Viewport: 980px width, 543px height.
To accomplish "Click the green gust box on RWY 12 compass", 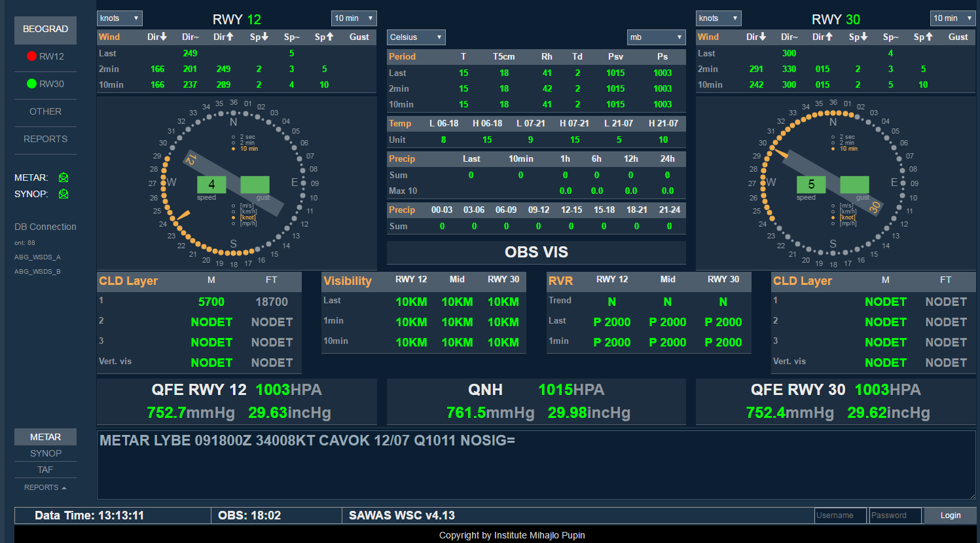I will (255, 185).
